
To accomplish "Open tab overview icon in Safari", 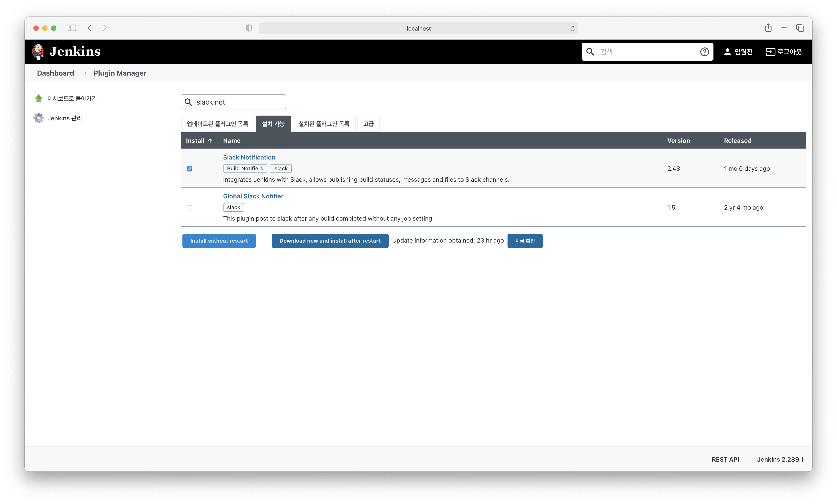I will pos(800,28).
